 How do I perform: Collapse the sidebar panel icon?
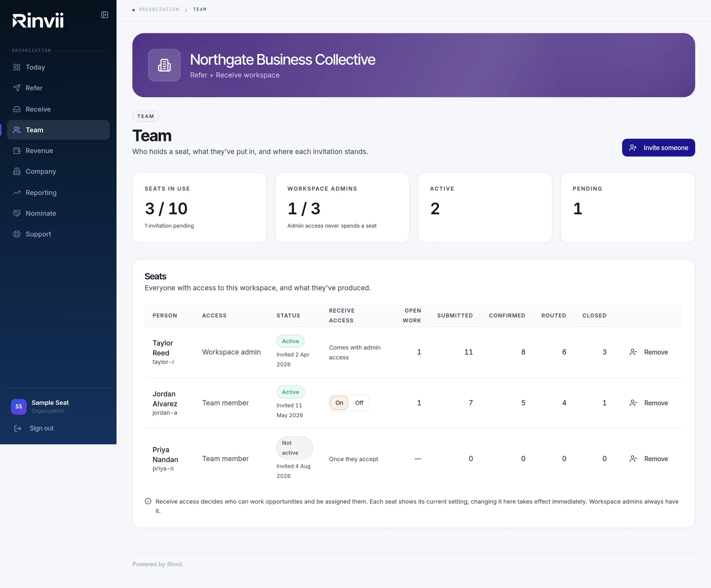point(105,15)
